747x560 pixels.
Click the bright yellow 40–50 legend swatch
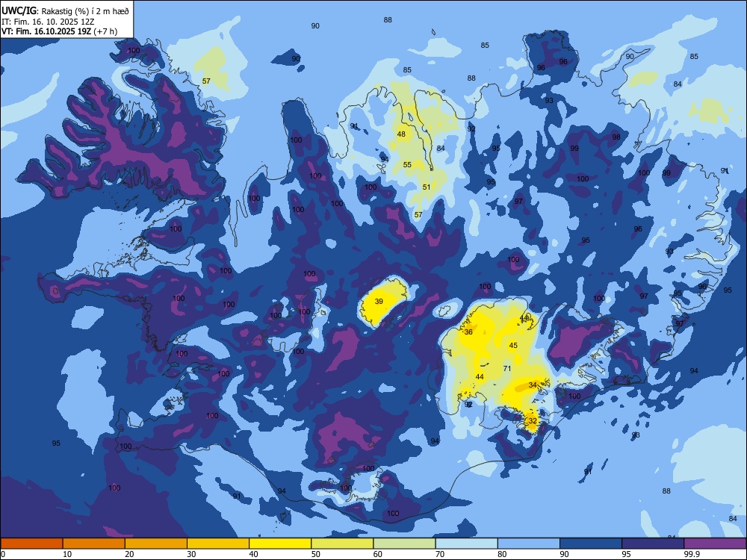coord(280,544)
